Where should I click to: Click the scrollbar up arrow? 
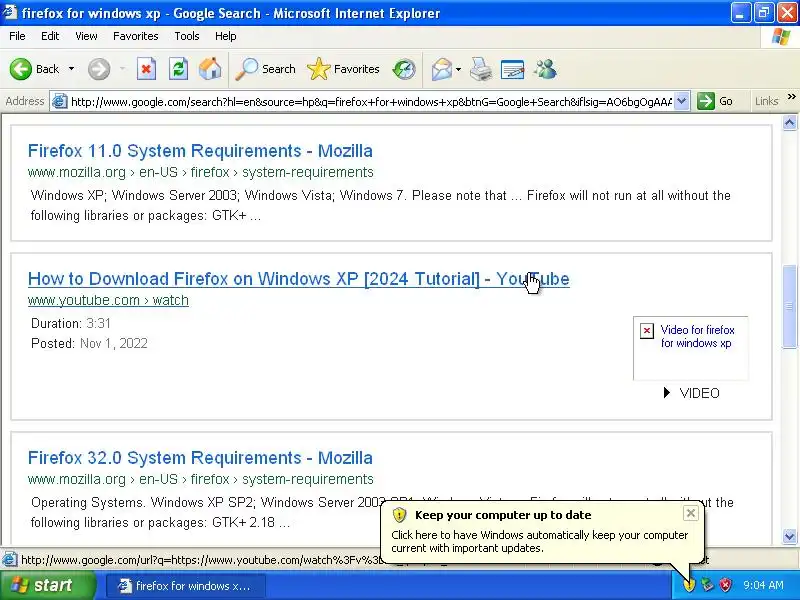pyautogui.click(x=789, y=122)
